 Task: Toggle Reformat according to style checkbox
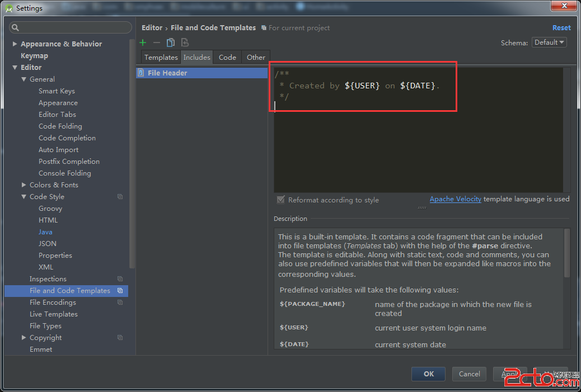[x=281, y=200]
